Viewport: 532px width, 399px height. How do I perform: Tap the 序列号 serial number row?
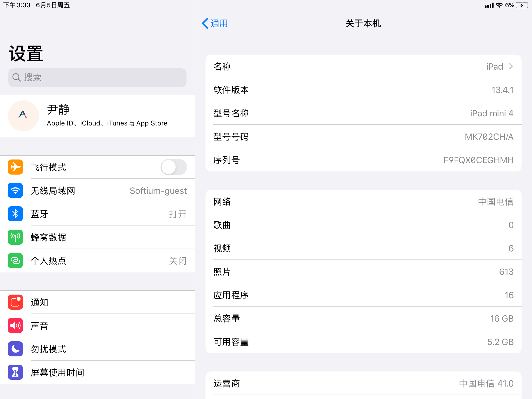363,160
